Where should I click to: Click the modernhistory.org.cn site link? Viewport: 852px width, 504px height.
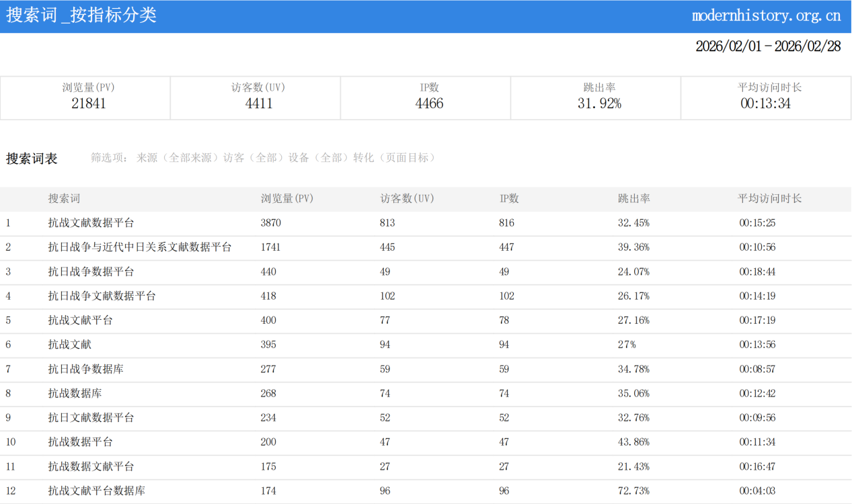[766, 15]
